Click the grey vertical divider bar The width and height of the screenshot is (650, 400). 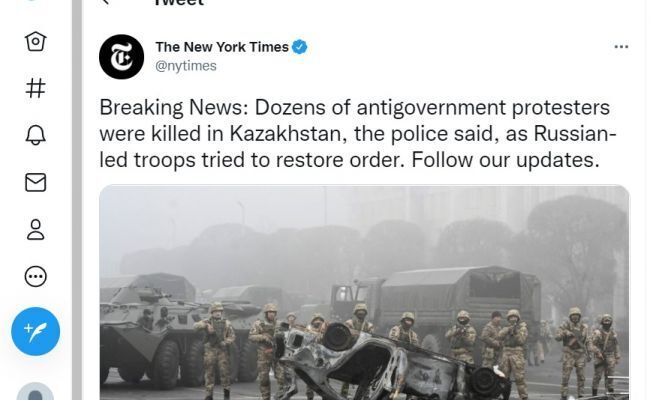[x=77, y=200]
